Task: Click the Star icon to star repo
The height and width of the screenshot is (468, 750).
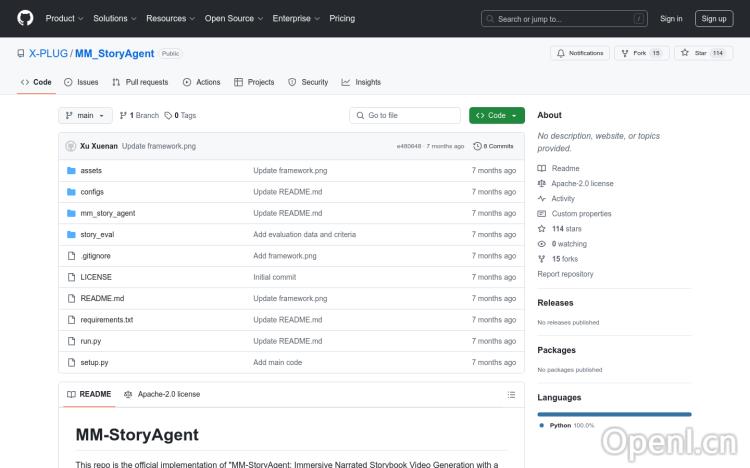Action: coord(686,53)
